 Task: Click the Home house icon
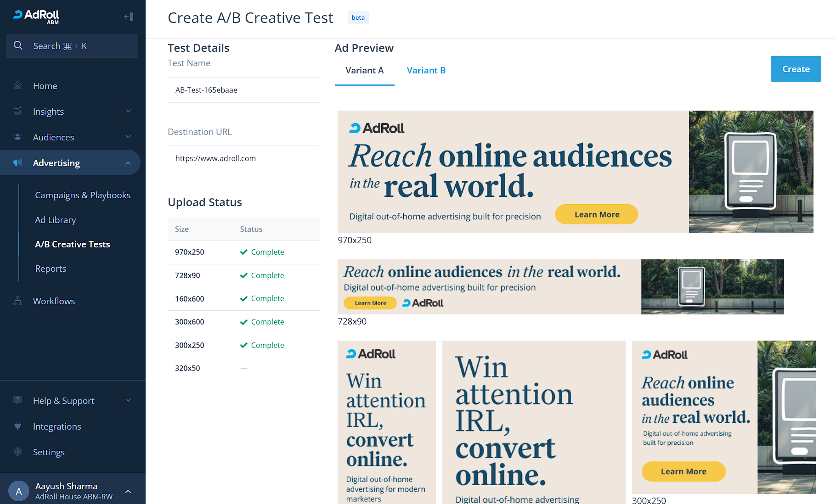pyautogui.click(x=18, y=86)
